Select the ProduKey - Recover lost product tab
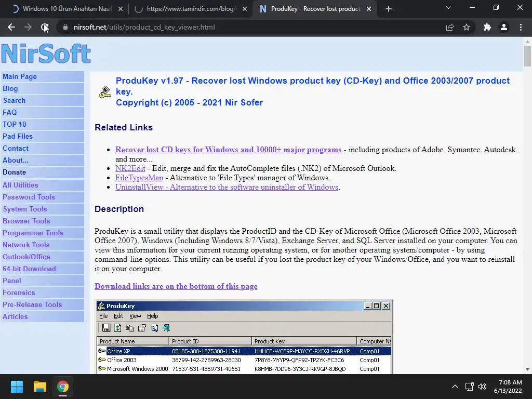 tap(315, 9)
